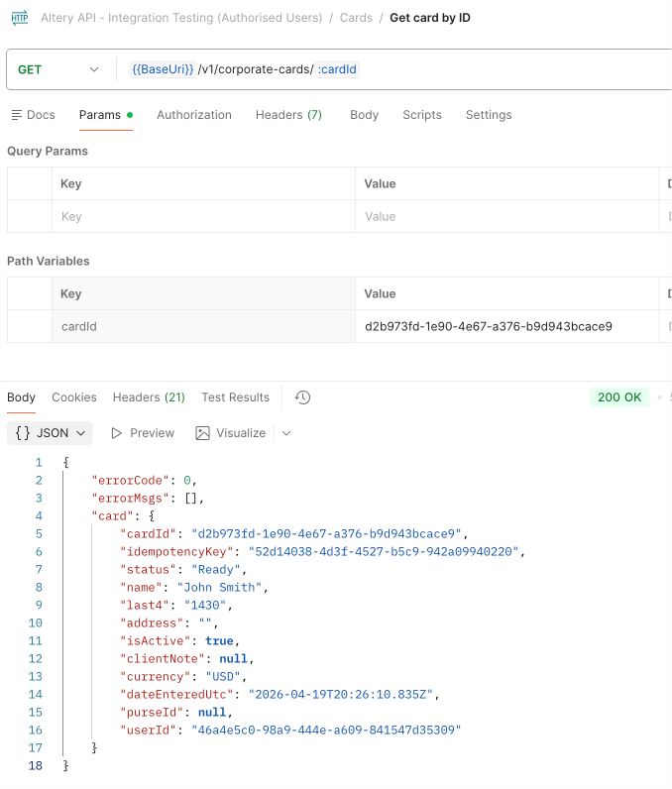Click the response "cardId" value line
This screenshot has height=789, width=672.
[x=294, y=534]
